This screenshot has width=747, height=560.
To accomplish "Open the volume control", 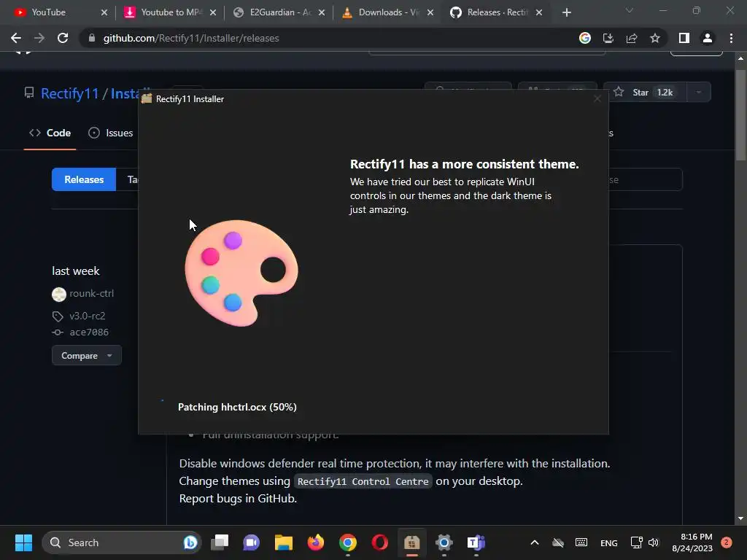I will coord(654,542).
